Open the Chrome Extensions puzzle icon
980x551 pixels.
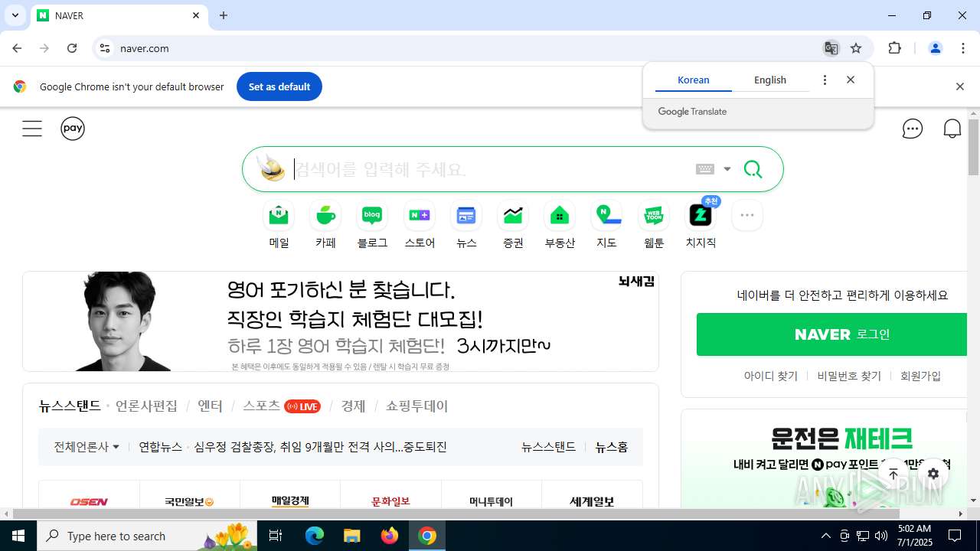(894, 48)
